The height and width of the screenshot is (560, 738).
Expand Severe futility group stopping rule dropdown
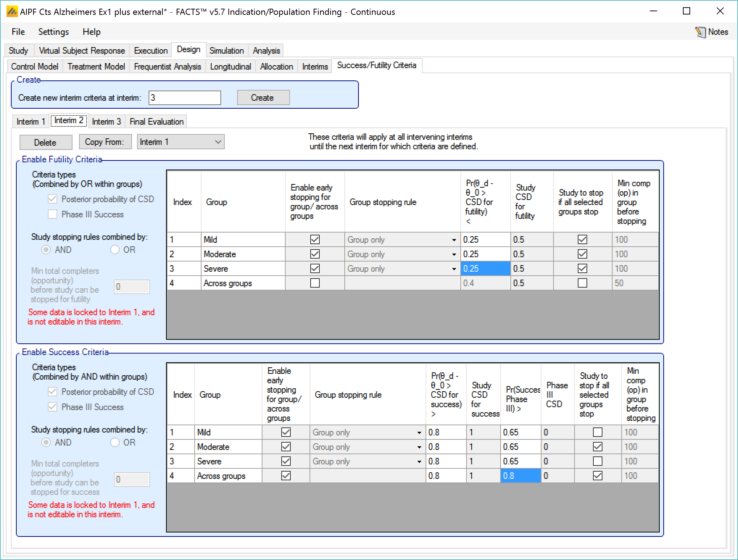tap(454, 269)
